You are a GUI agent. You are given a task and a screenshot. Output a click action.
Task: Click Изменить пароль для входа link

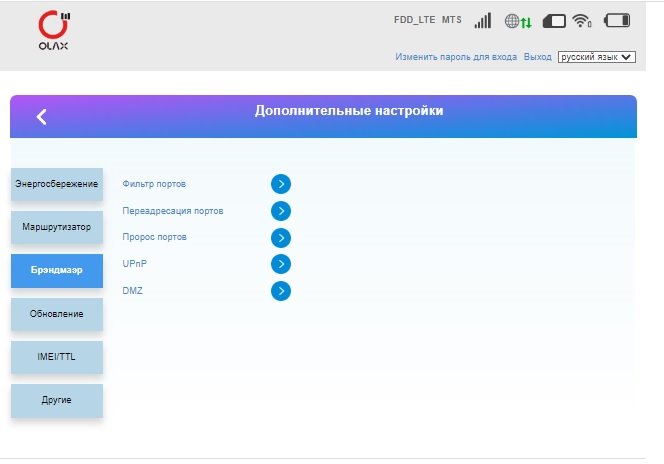tap(456, 57)
